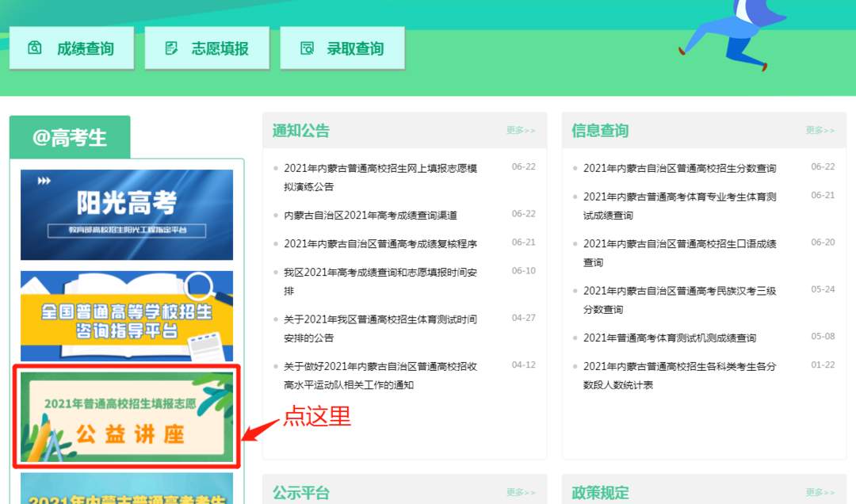Open 体育测试时间安排的公告 notice
The width and height of the screenshot is (856, 504).
pos(380,328)
